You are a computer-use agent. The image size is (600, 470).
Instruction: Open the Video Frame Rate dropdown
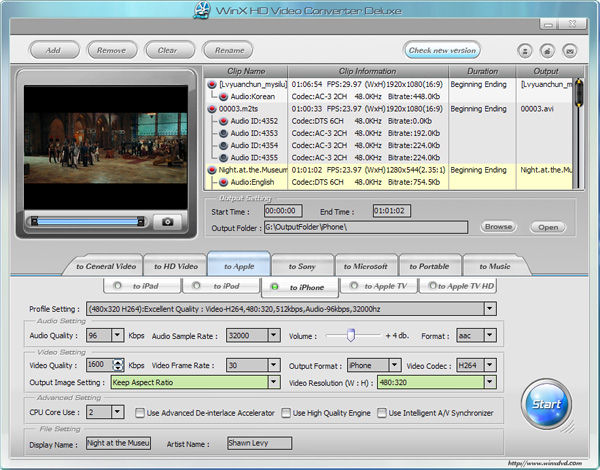tap(274, 365)
